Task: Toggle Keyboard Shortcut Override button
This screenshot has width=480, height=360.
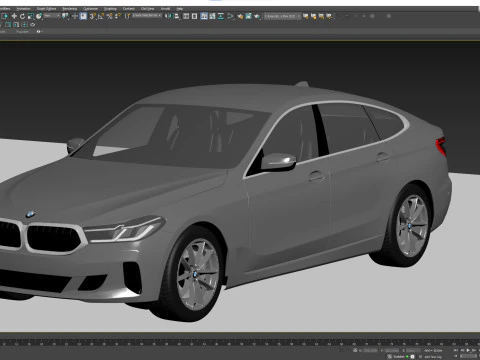Action: click(x=83, y=16)
